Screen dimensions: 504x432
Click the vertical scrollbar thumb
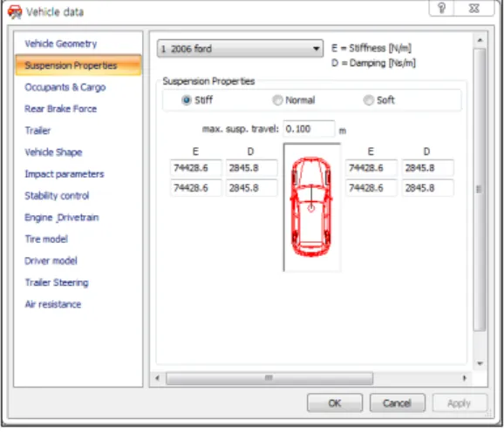(480, 189)
